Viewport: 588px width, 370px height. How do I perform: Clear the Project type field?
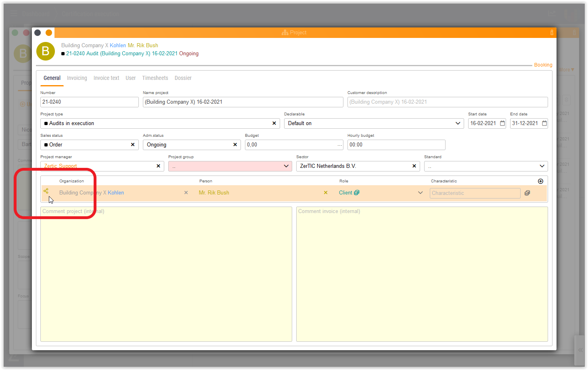click(274, 123)
